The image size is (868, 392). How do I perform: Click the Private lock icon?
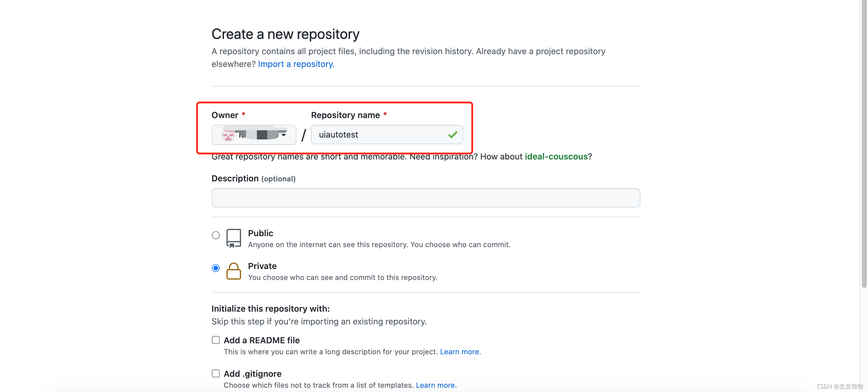[x=233, y=271]
